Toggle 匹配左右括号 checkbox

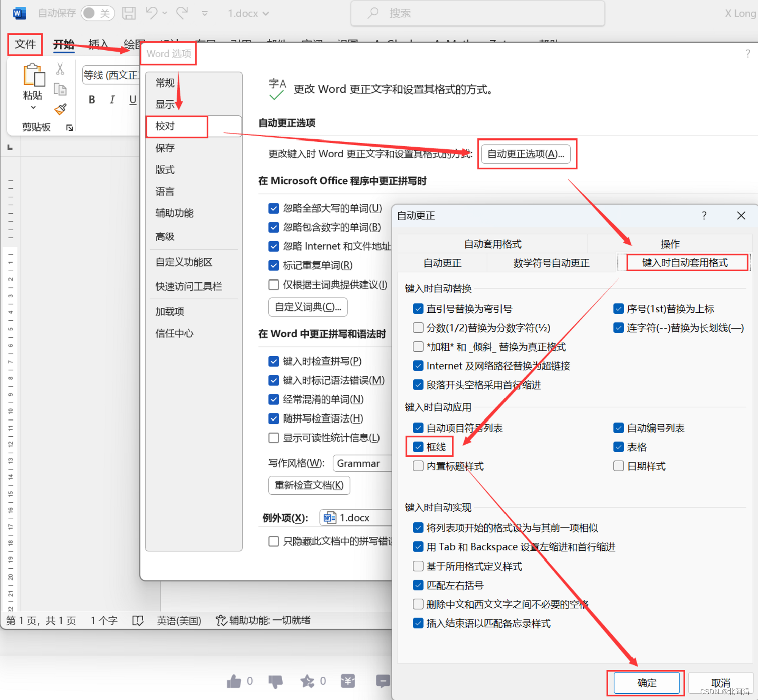[418, 585]
